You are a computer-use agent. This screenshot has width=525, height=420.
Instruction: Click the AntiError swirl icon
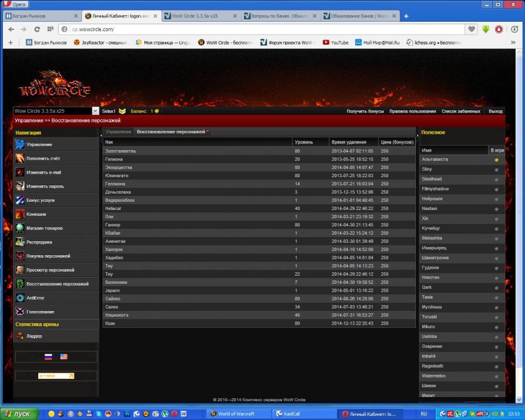point(20,298)
